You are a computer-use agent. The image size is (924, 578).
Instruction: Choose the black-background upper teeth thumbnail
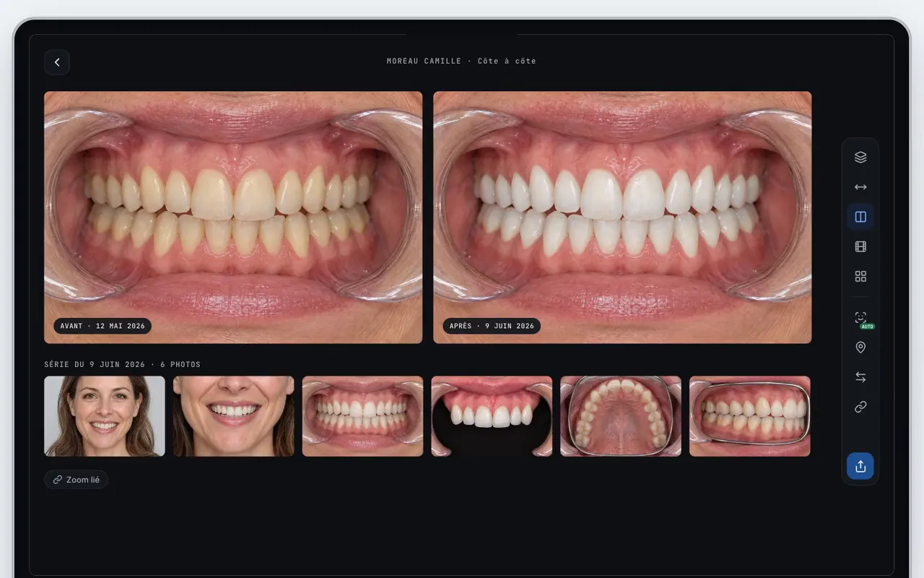pos(492,416)
